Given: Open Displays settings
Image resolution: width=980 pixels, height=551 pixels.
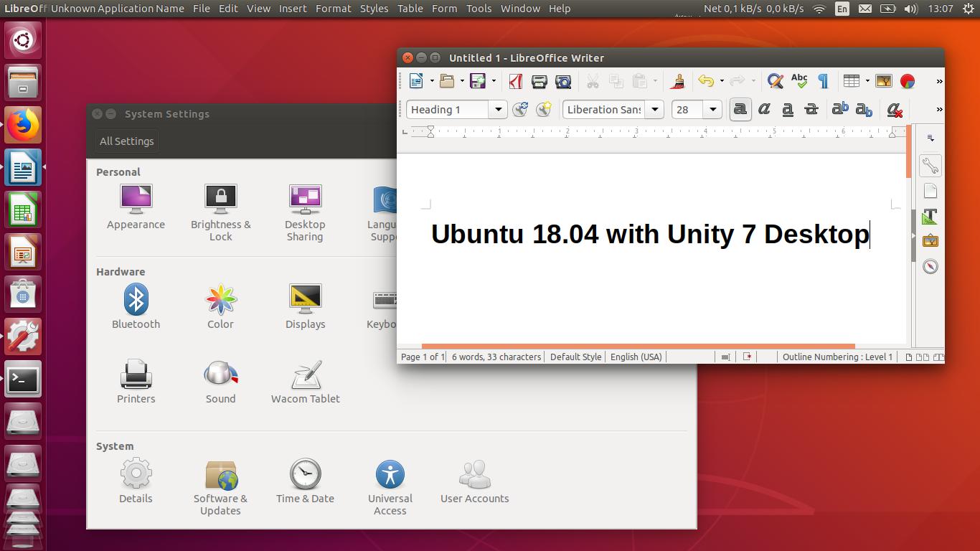Looking at the screenshot, I should [305, 304].
